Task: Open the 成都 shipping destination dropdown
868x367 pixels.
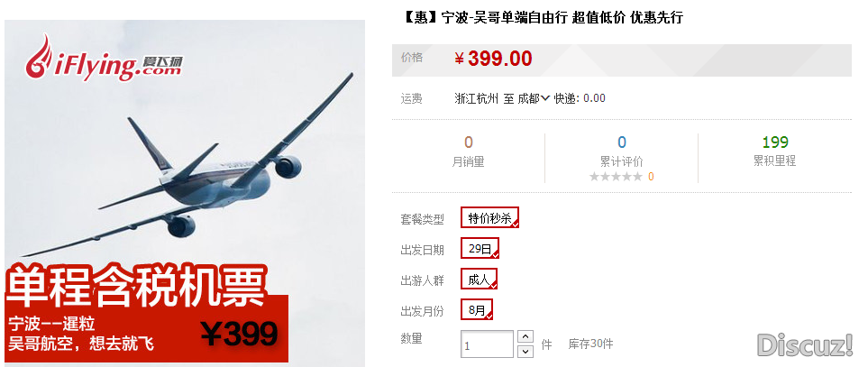Action: tap(529, 98)
